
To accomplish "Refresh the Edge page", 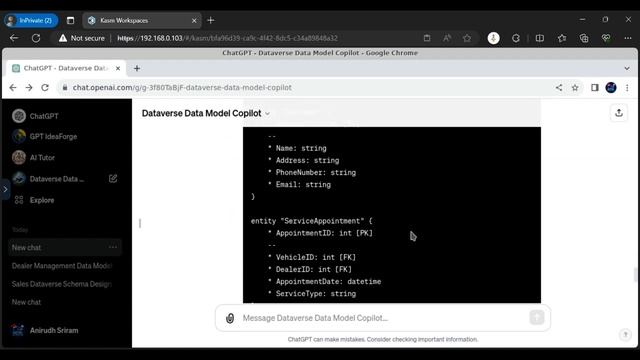I will point(36,38).
